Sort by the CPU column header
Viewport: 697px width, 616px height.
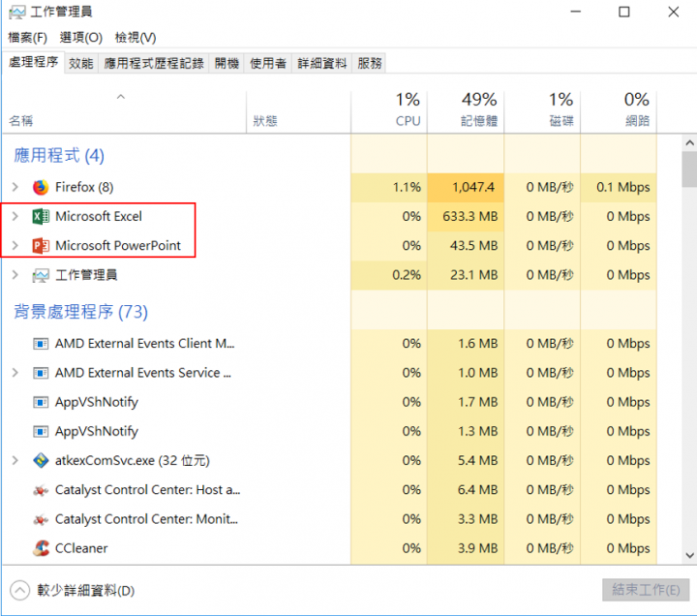[389, 111]
